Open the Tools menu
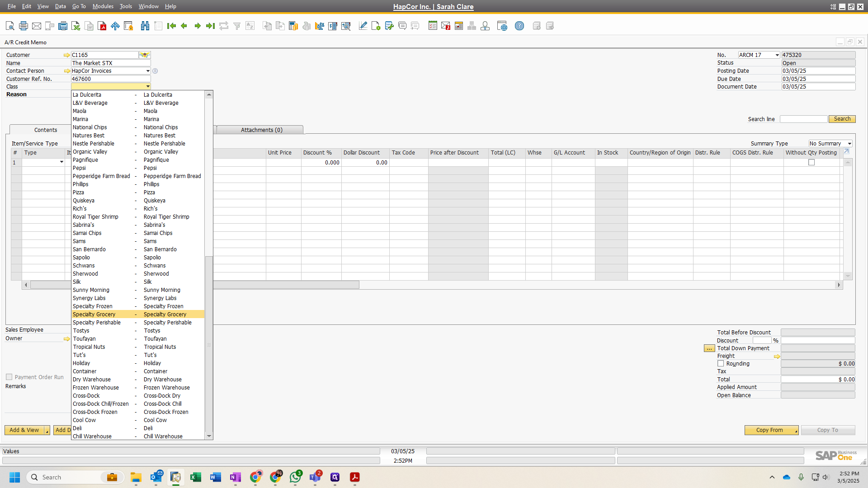 126,6
